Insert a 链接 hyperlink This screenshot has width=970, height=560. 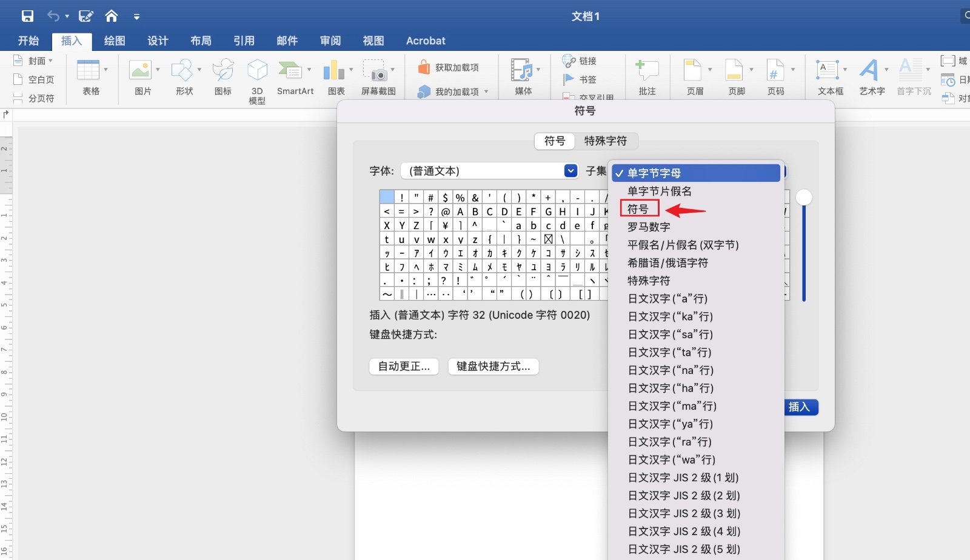[580, 61]
